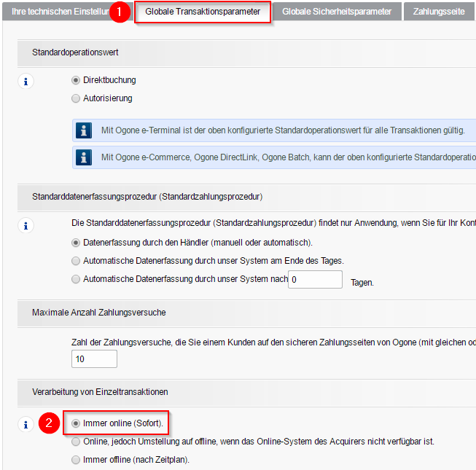Switch to Globale Sicherheitsparameter tab
This screenshot has width=476, height=470.
click(337, 12)
